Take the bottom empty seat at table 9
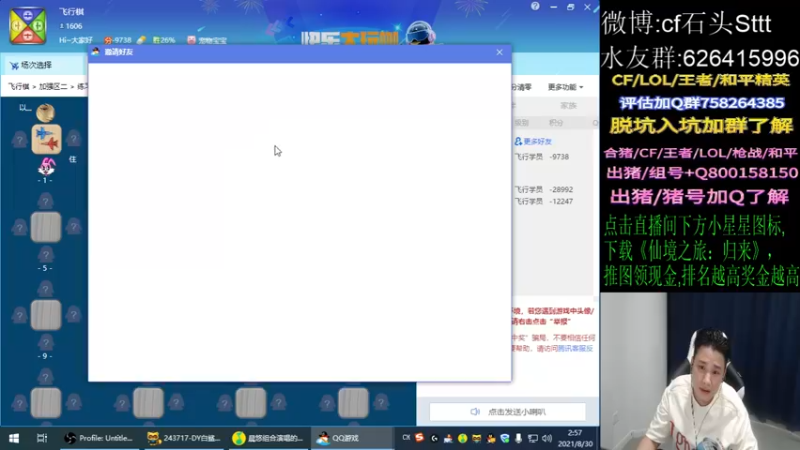This screenshot has height=450, width=800. coord(45,342)
